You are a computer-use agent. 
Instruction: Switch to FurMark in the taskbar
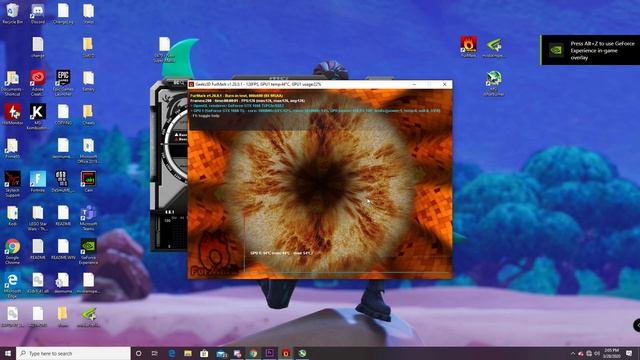pos(286,353)
